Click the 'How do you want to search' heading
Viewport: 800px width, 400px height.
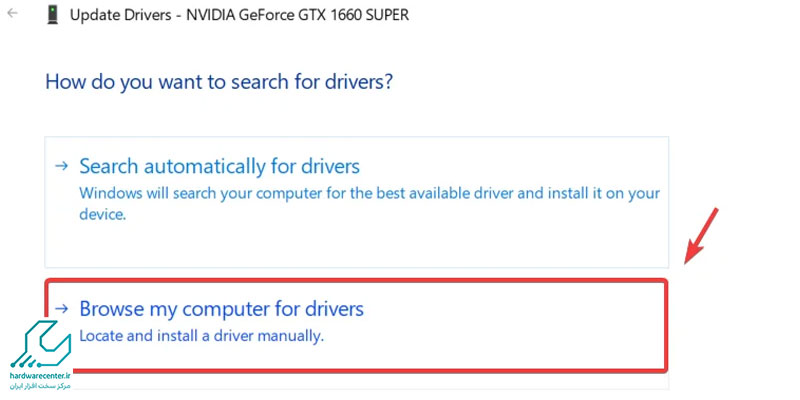(x=219, y=82)
